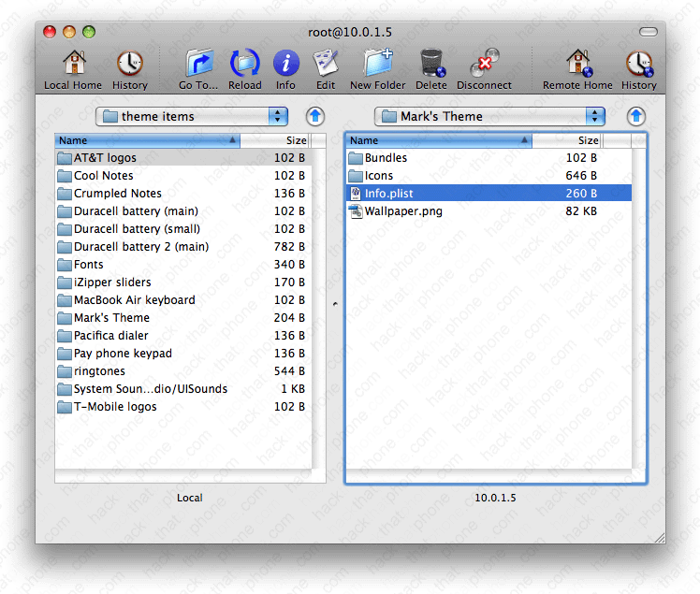Click the Local Home toolbar icon
Screen dimensions: 700x594
(x=73, y=65)
